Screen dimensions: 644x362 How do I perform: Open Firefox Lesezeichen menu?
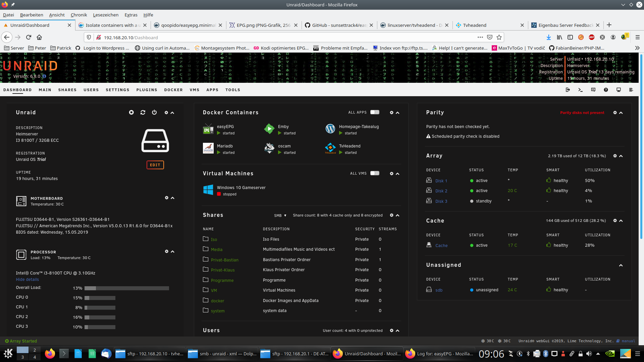106,15
